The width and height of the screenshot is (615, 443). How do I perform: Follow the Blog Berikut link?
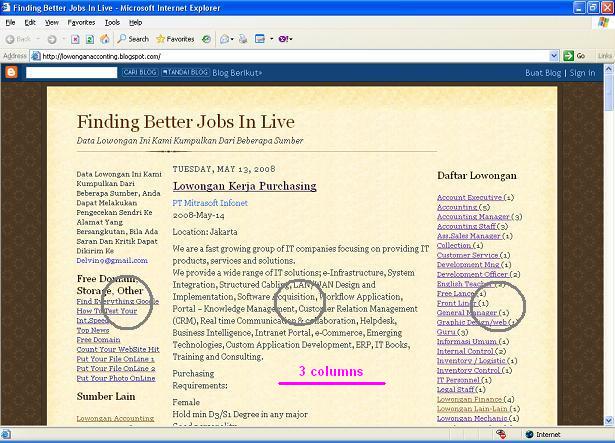(x=237, y=73)
